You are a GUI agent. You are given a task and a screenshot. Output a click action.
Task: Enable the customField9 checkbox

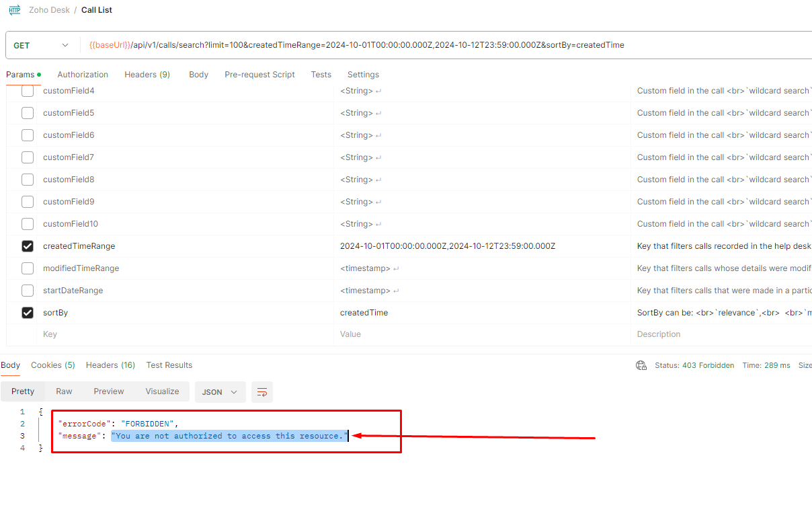pyautogui.click(x=28, y=202)
